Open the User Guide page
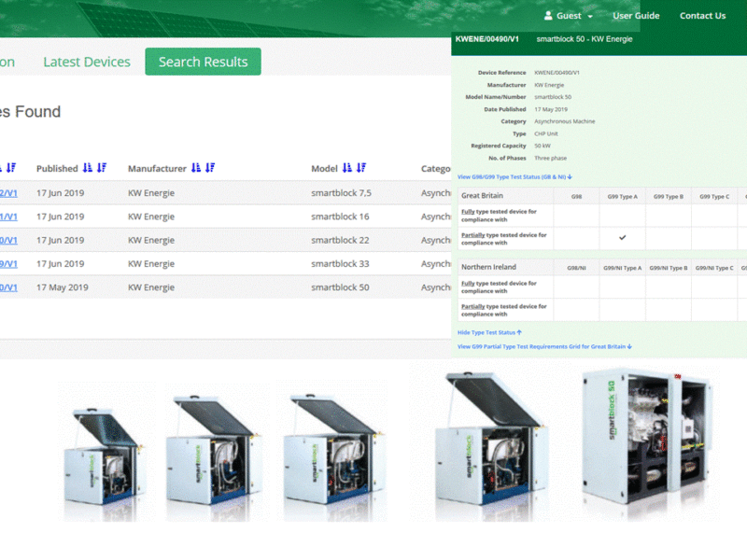747x560 pixels. [x=636, y=16]
